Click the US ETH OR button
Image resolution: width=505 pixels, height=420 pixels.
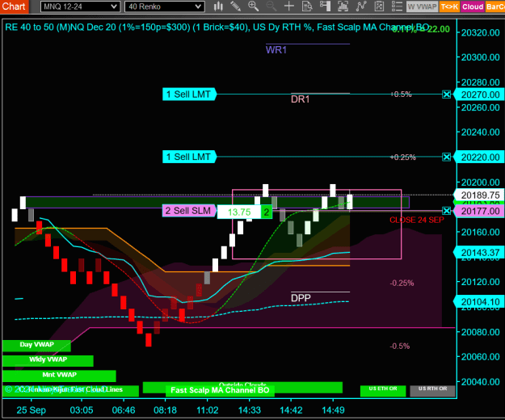click(x=383, y=390)
